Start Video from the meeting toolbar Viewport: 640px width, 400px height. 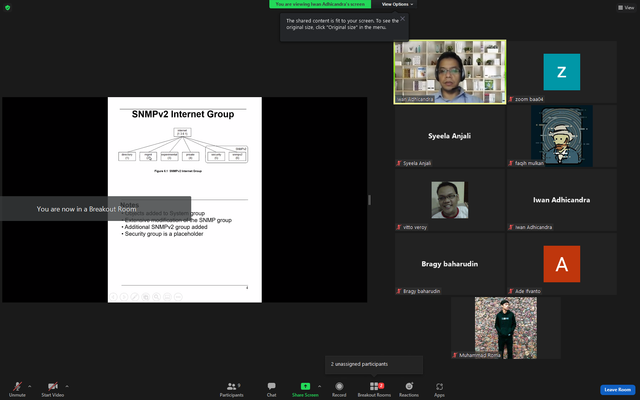click(53, 389)
